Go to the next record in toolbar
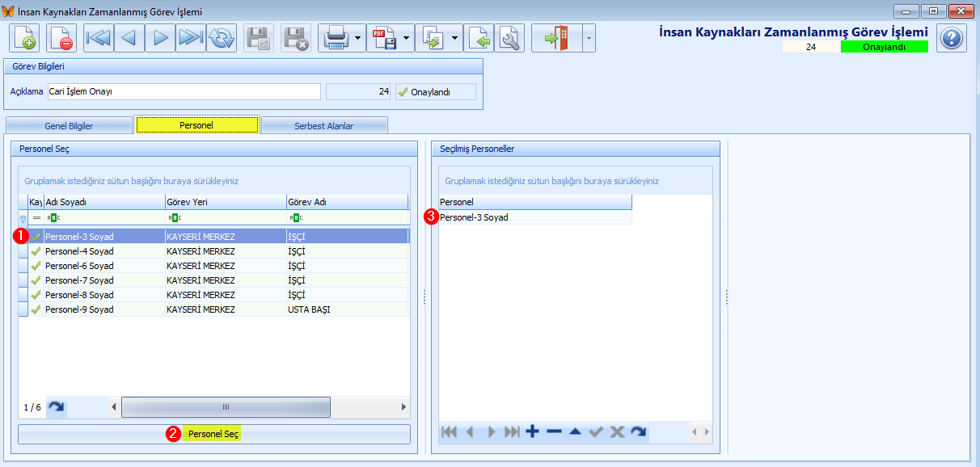980x467 pixels. tap(160, 38)
